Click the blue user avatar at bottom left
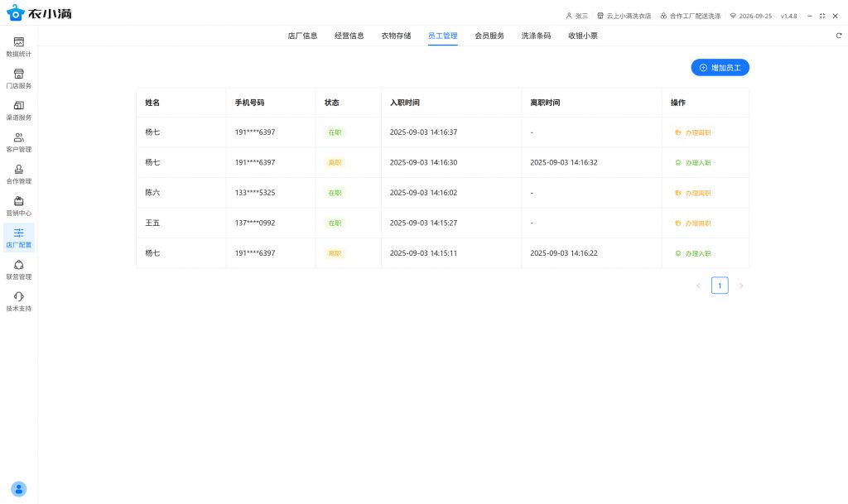The width and height of the screenshot is (848, 504). tap(19, 488)
